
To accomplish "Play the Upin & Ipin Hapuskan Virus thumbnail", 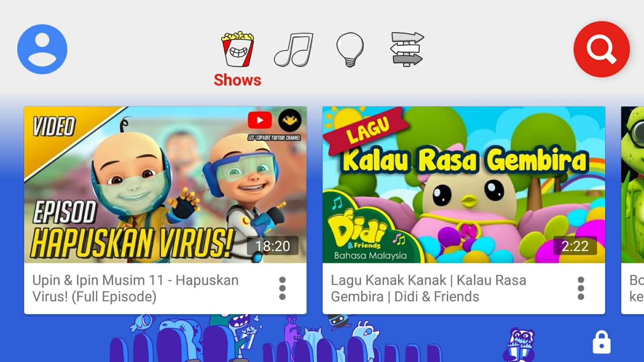I will tap(165, 185).
